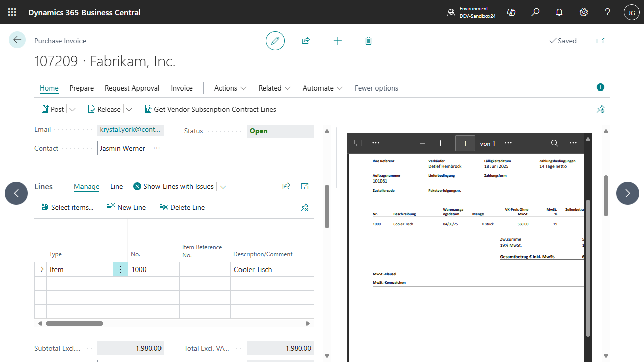The image size is (644, 362).
Task: Select the Manage tab in Lines
Action: click(x=86, y=186)
